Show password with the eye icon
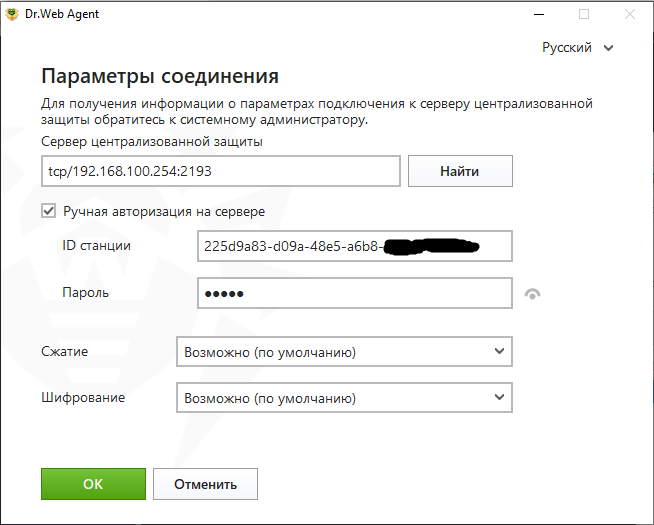 pyautogui.click(x=532, y=294)
